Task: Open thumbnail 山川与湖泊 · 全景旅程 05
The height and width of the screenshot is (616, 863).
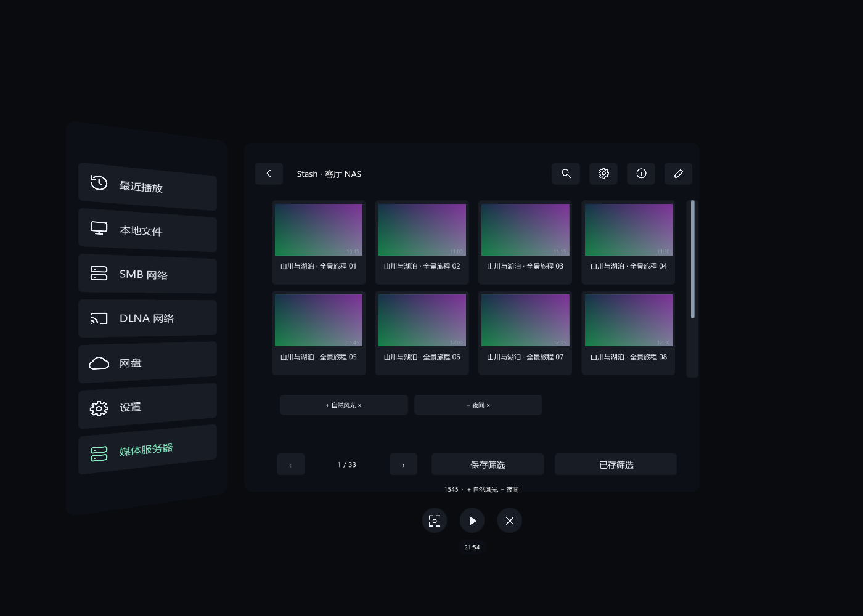Action: tap(319, 333)
